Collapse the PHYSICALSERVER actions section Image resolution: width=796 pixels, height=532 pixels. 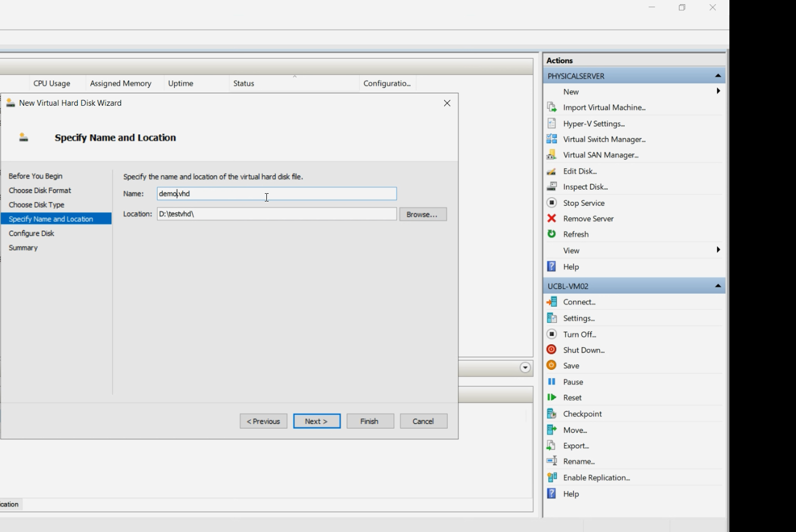(x=718, y=76)
